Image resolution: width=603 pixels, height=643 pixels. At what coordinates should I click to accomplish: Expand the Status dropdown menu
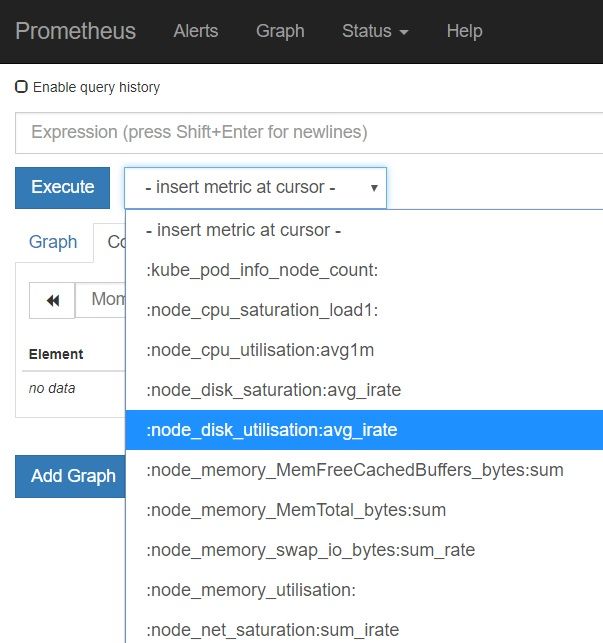[x=375, y=31]
